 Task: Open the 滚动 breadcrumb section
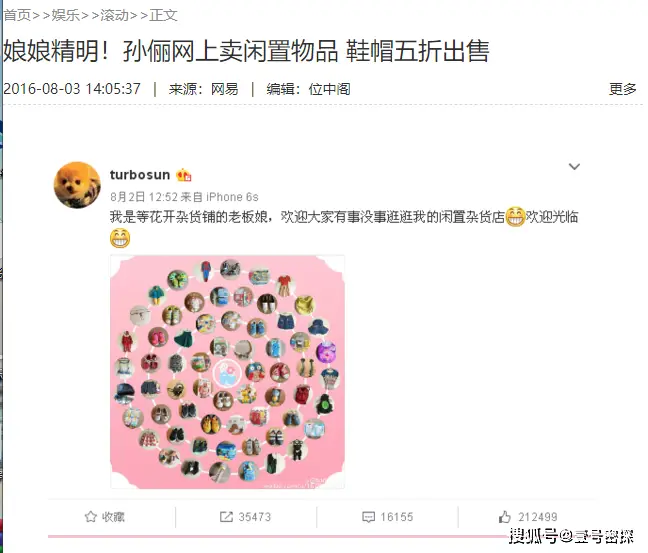[114, 15]
